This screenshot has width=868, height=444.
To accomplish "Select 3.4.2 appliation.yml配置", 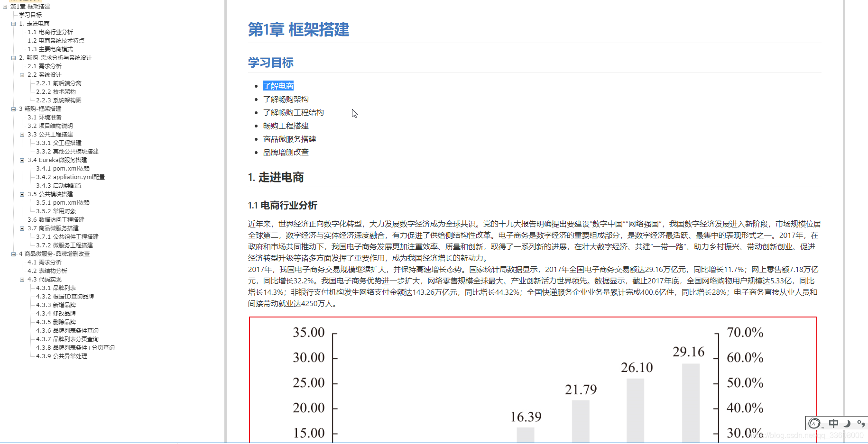I will pos(71,177).
